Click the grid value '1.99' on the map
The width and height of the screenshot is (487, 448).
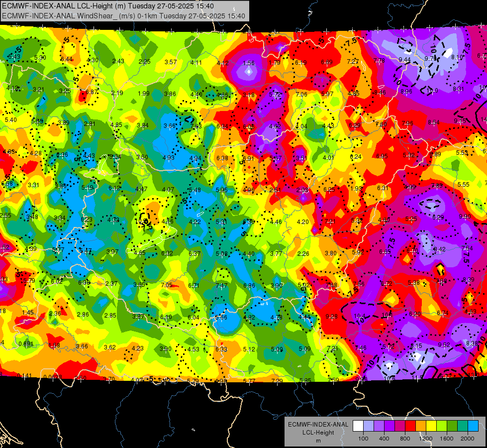tap(144, 93)
